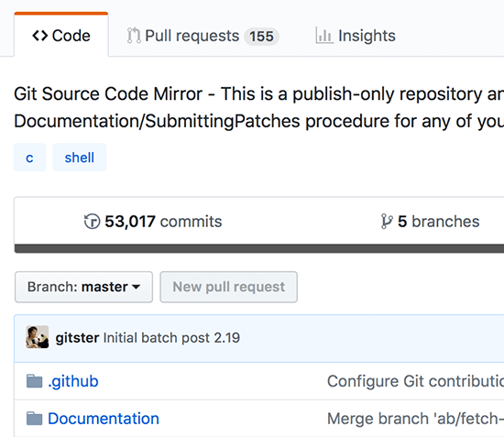Click the .github folder icon
The height and width of the screenshot is (437, 504).
(35, 381)
